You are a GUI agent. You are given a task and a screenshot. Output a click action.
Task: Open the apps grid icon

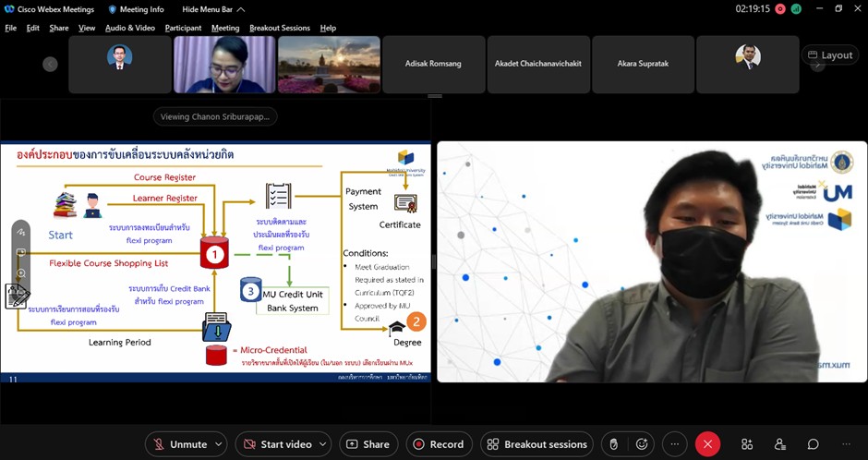coord(747,444)
